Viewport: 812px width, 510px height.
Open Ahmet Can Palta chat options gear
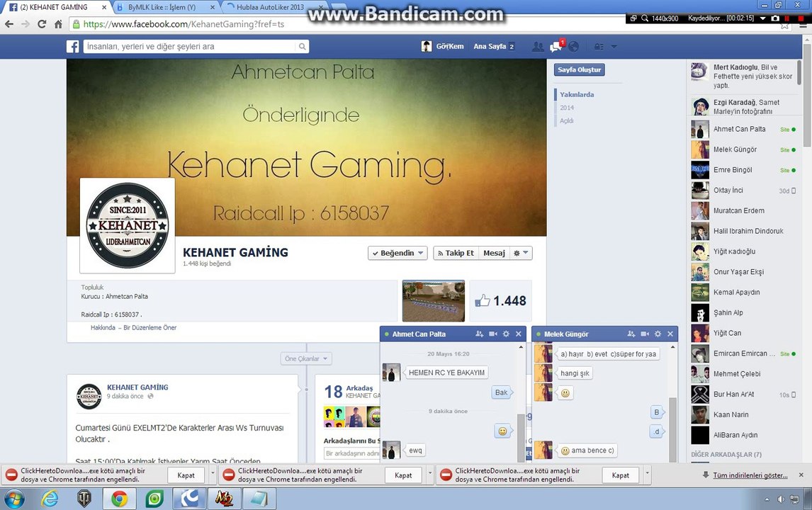pyautogui.click(x=506, y=334)
